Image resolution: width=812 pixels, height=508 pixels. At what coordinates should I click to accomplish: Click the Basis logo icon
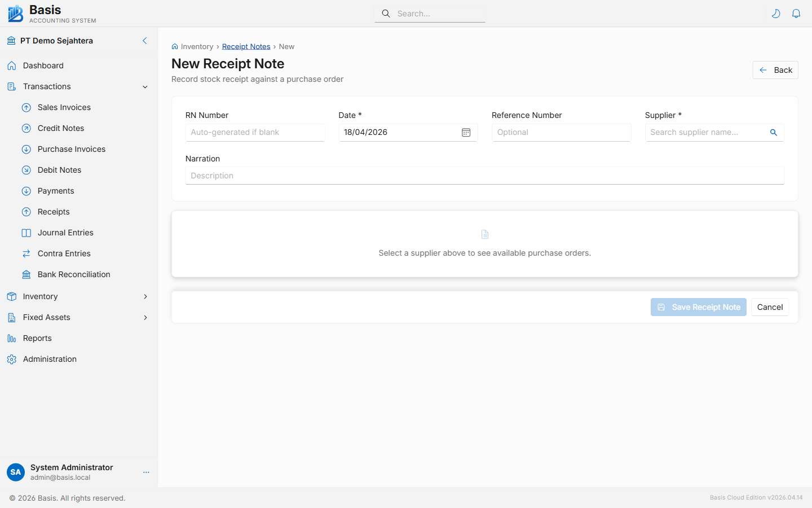coord(15,14)
